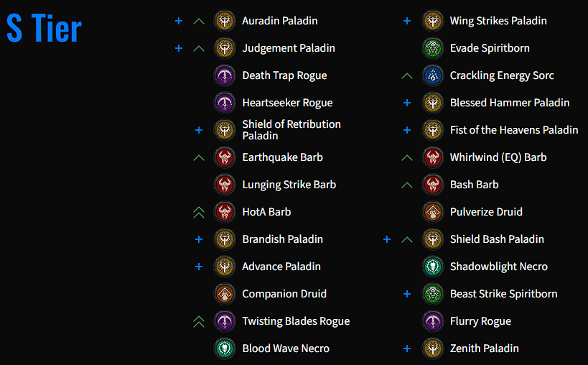Click the up arrow beside Judgement Paladin
The image size is (588, 365).
[x=199, y=48]
